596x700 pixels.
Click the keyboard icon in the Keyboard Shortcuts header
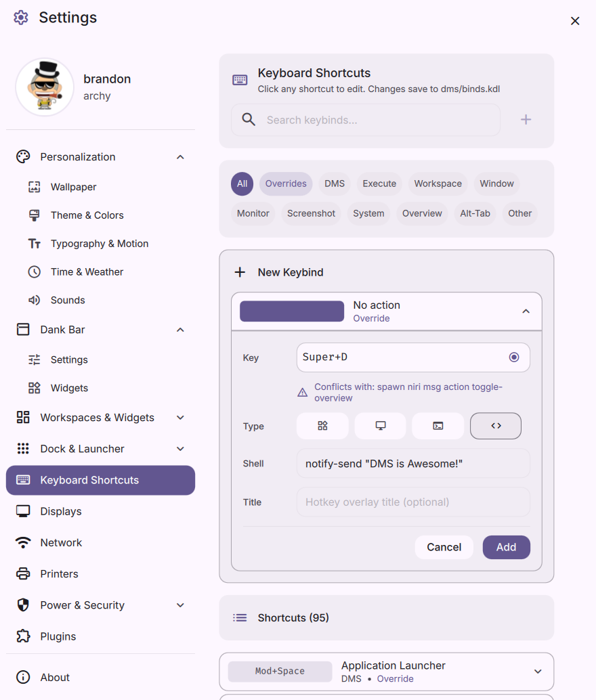[x=240, y=80]
